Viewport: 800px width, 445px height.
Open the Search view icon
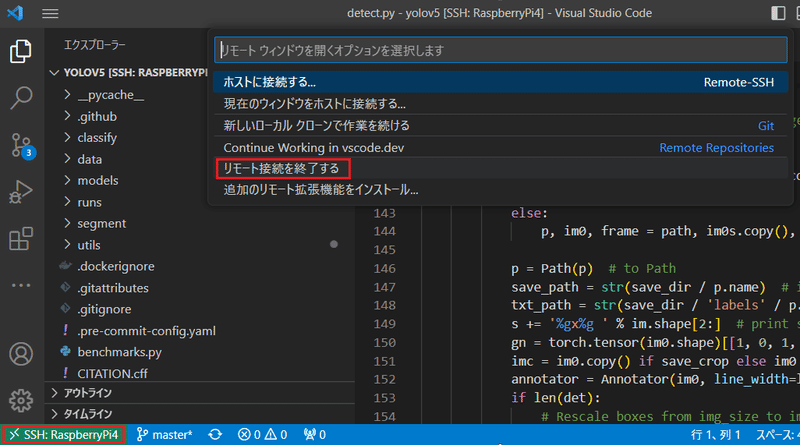tap(20, 97)
